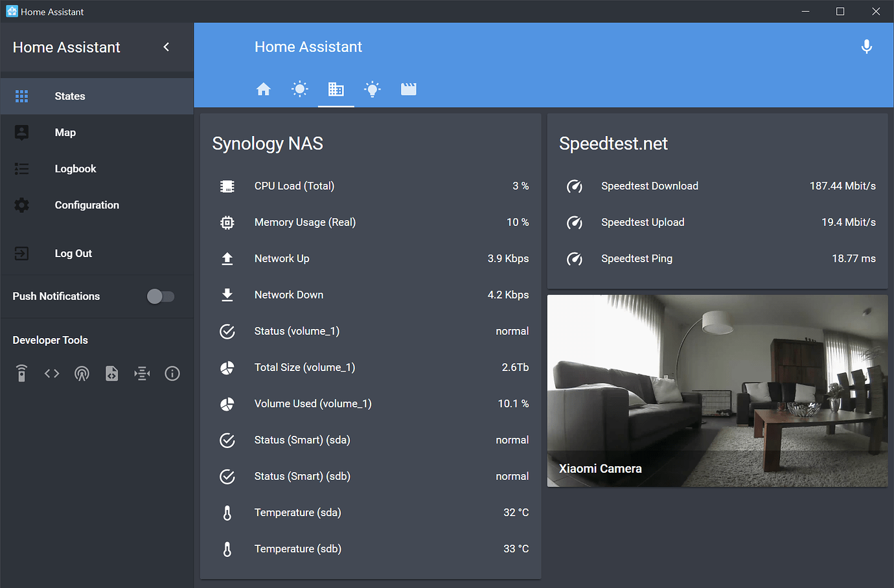Screen dimensions: 894x588
Task: Activate the microphone voice command
Action: pyautogui.click(x=866, y=46)
